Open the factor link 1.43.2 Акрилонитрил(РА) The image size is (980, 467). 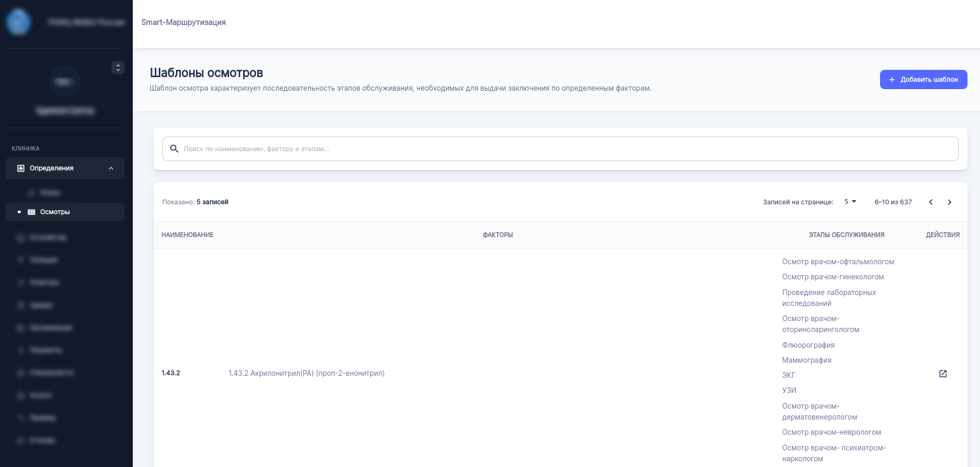pyautogui.click(x=306, y=373)
